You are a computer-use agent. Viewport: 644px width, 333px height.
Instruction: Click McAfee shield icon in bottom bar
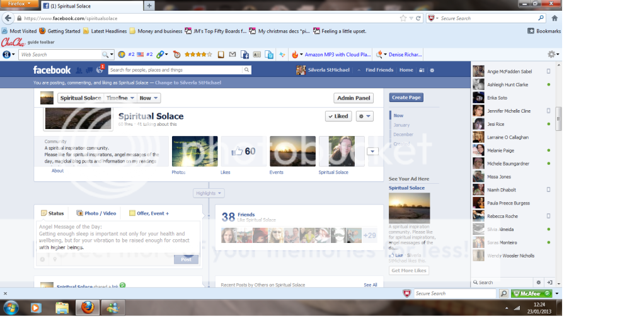(406, 293)
